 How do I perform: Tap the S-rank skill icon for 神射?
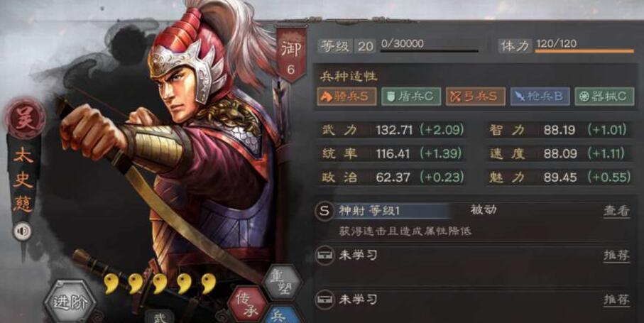coord(324,211)
